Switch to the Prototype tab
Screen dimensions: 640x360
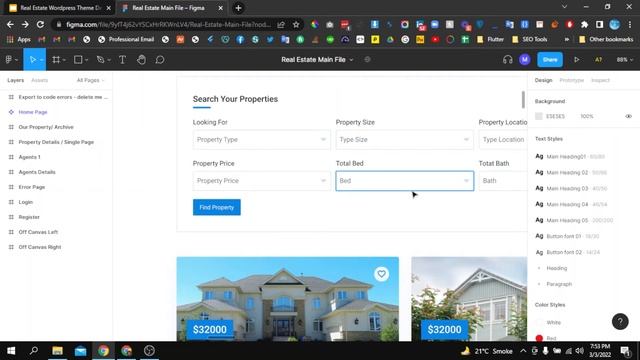571,80
